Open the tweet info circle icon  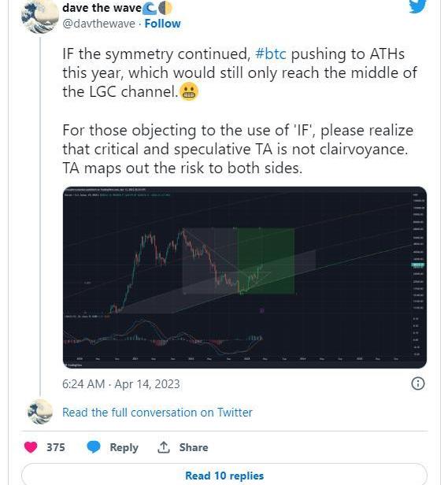coord(418,383)
